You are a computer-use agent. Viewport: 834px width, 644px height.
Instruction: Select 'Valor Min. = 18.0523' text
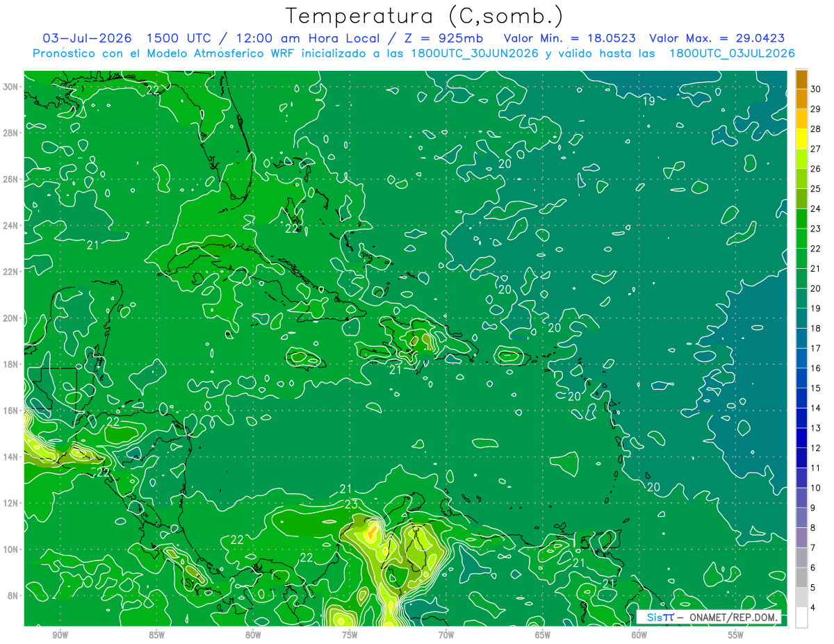[x=570, y=38]
